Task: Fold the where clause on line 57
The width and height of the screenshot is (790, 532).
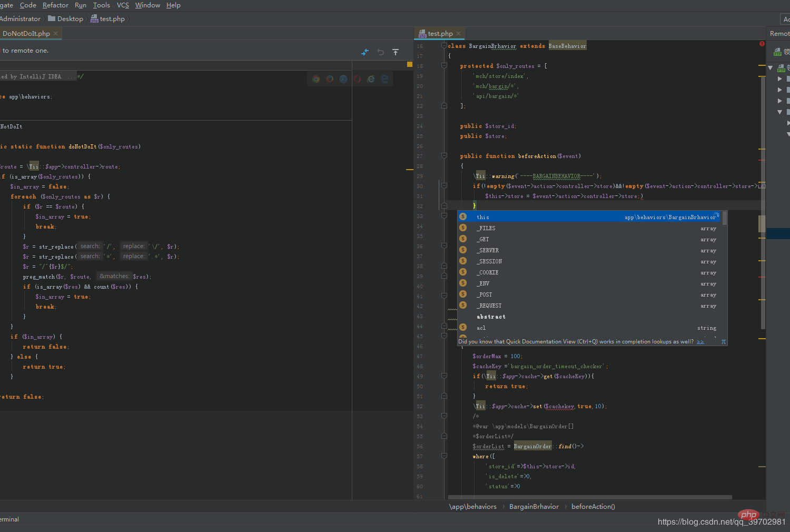Action: coord(444,456)
